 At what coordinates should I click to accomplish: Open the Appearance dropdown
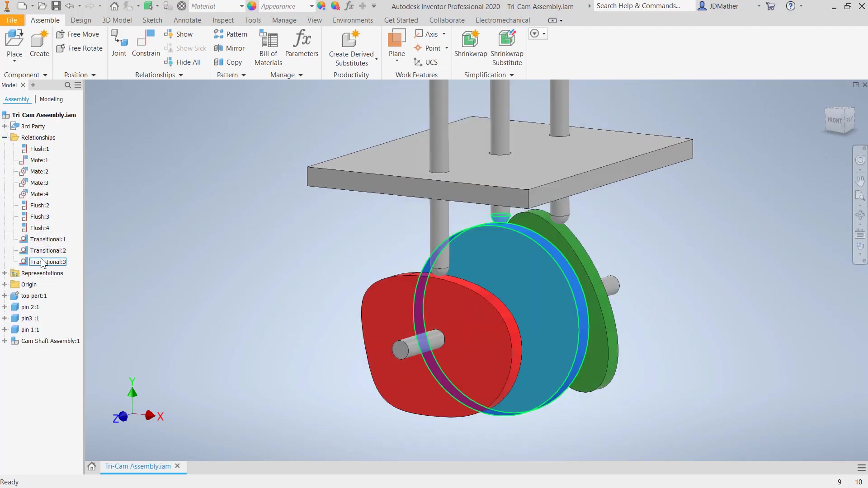click(311, 6)
